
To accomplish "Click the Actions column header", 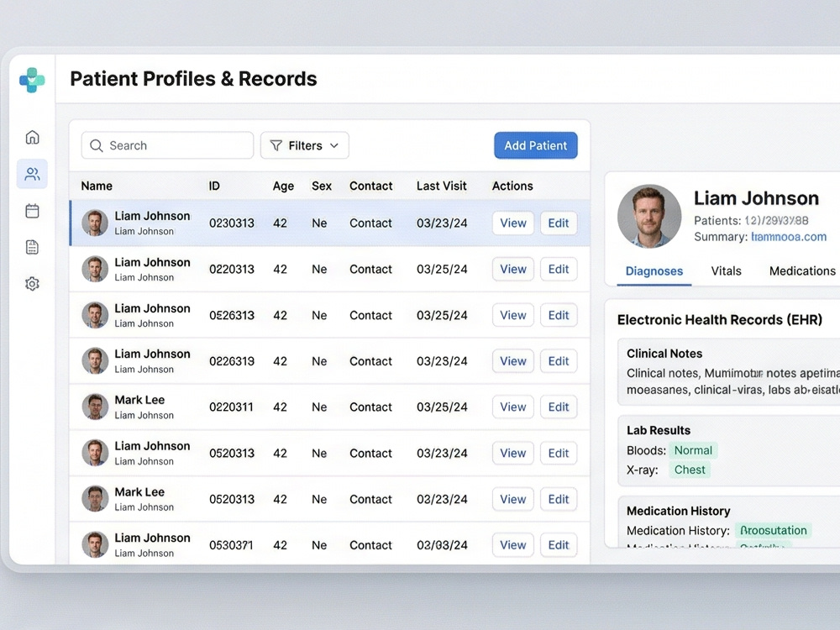I will tap(512, 186).
